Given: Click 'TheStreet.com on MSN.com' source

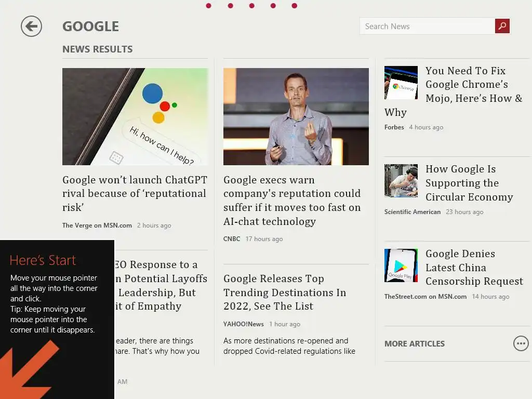Looking at the screenshot, I should tap(425, 297).
